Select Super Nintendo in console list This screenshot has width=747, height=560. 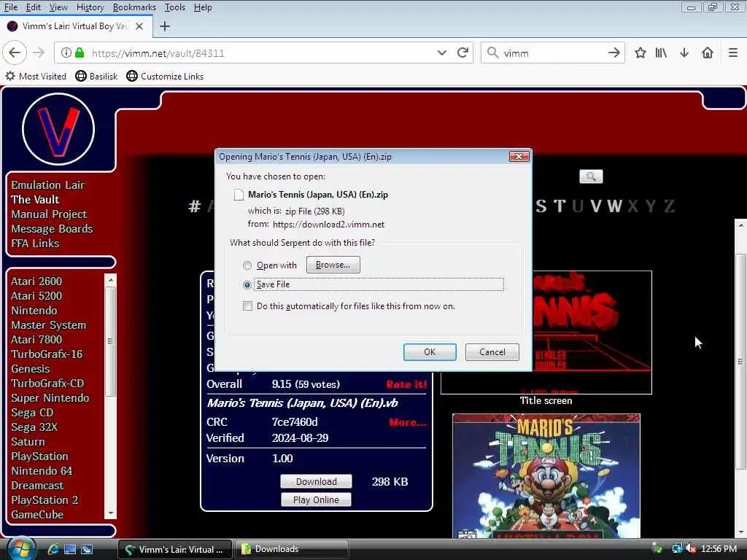pyautogui.click(x=50, y=398)
